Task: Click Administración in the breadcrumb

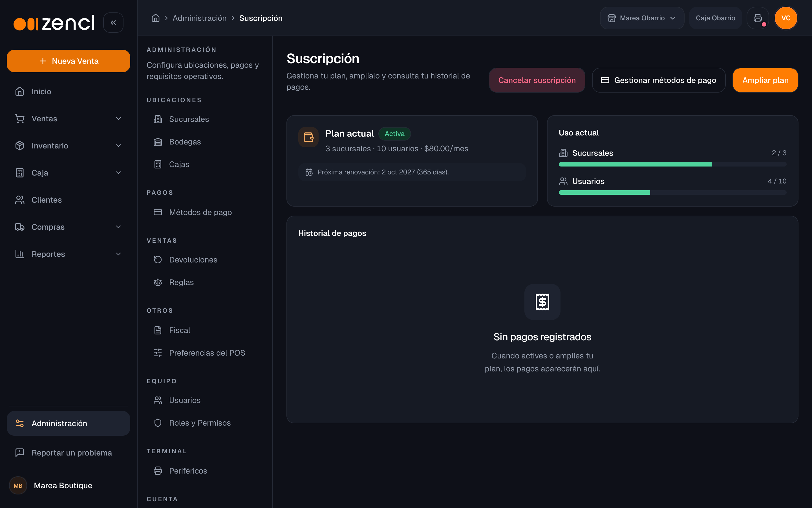Action: [x=199, y=18]
